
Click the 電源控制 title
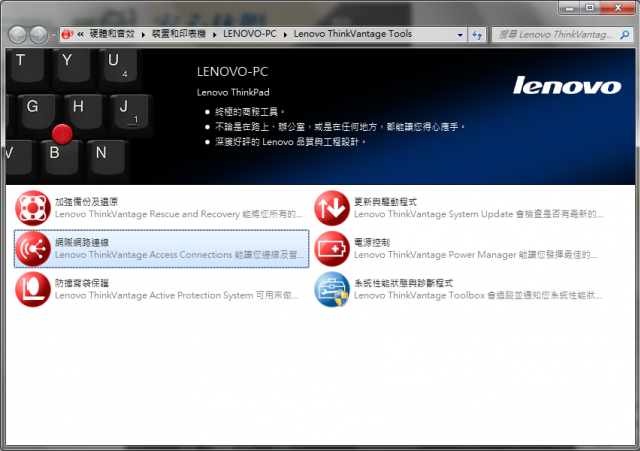(x=372, y=242)
